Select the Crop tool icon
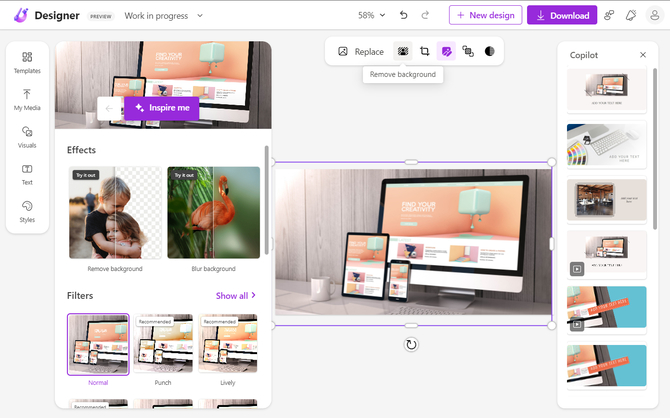The height and width of the screenshot is (418, 670). [424, 51]
